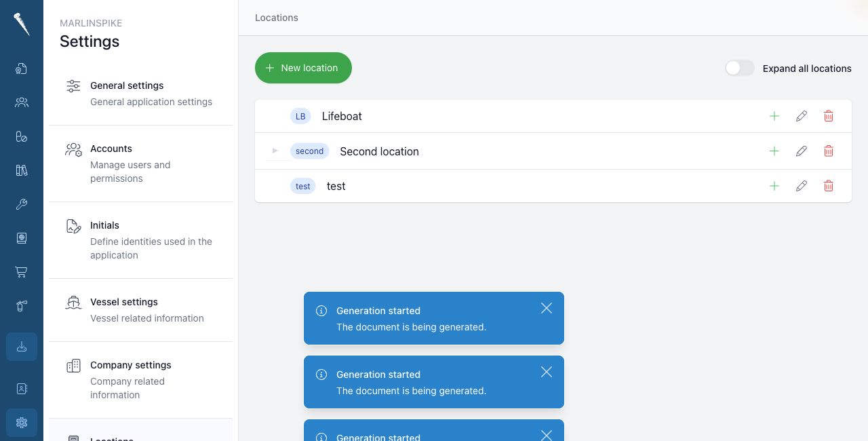Open General settings section
Viewport: 868px width, 441px height.
click(x=140, y=94)
